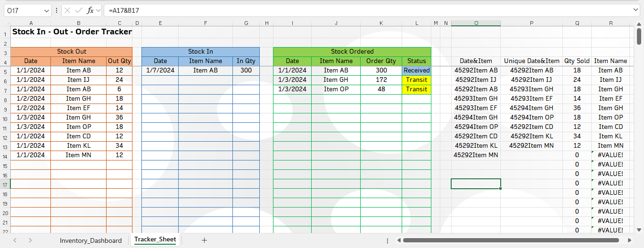Click the Name Box options dots
The height and width of the screenshot is (248, 644).
point(57,10)
